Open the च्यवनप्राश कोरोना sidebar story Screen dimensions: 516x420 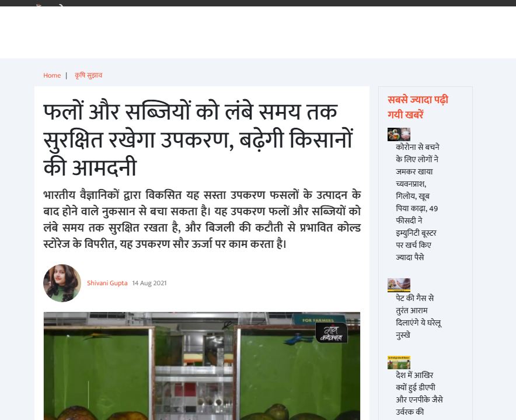tap(418, 202)
